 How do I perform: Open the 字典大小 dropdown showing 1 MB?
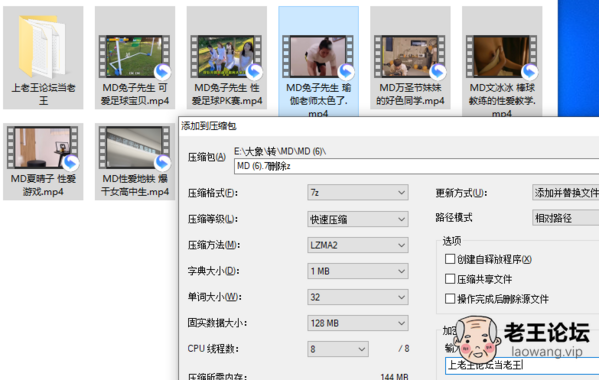(358, 271)
